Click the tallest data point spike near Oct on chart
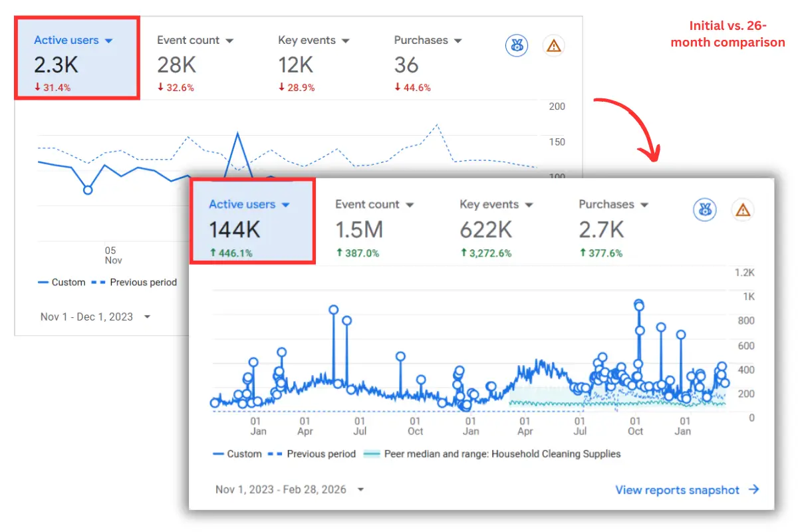 click(638, 303)
